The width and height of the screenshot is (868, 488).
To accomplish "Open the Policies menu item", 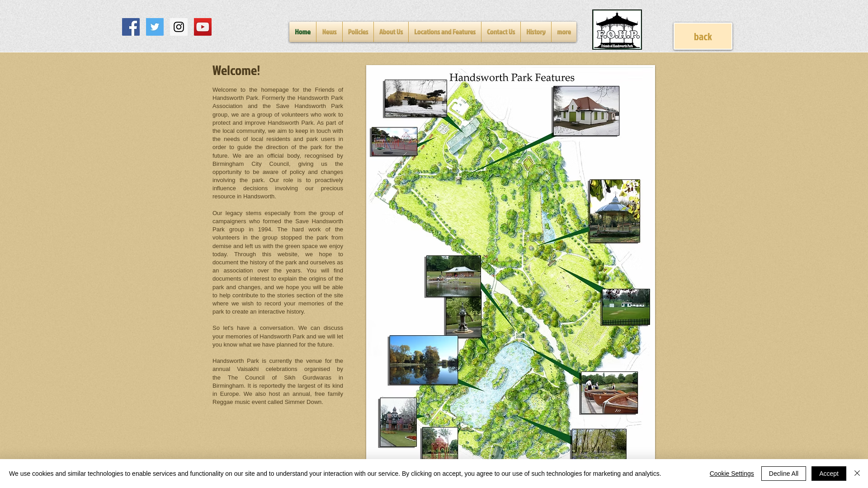I will click(x=358, y=32).
